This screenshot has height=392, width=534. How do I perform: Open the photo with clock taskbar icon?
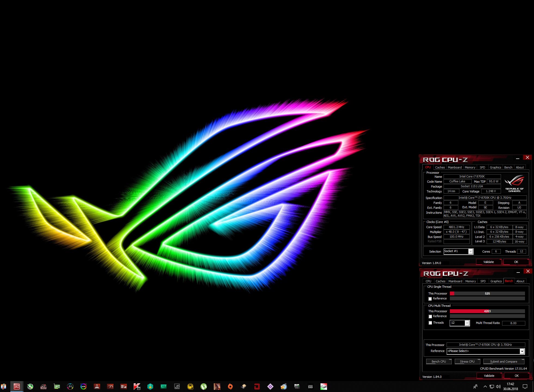click(x=284, y=386)
